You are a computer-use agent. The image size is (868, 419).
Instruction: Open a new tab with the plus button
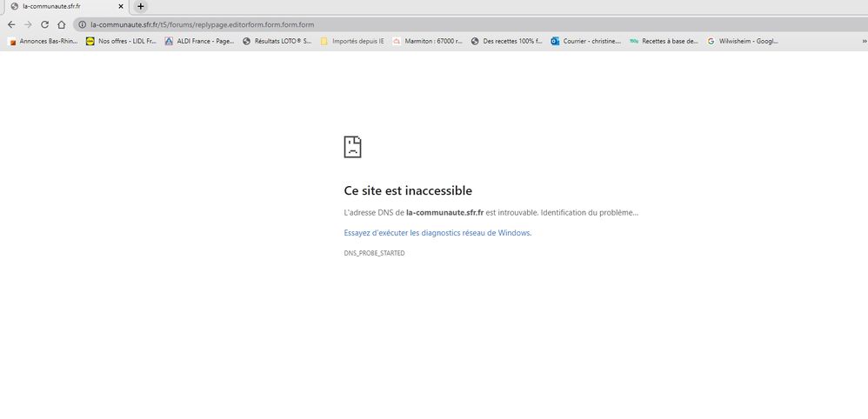tap(141, 7)
